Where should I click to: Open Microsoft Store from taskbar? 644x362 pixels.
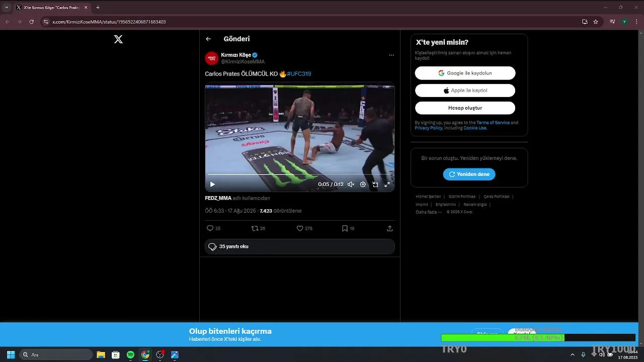(x=116, y=354)
